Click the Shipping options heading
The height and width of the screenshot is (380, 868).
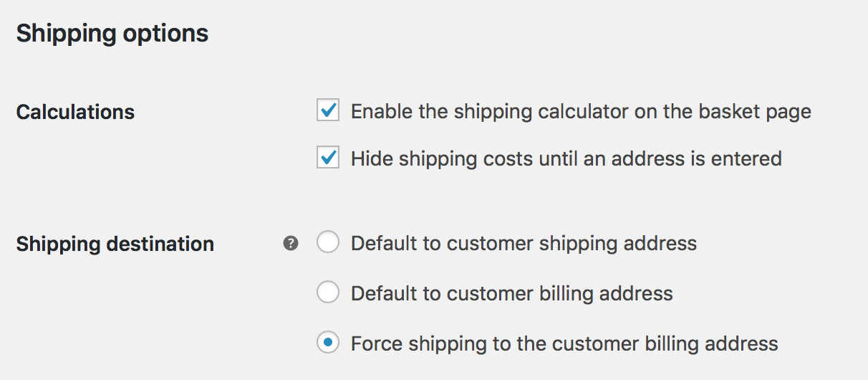pos(112,33)
